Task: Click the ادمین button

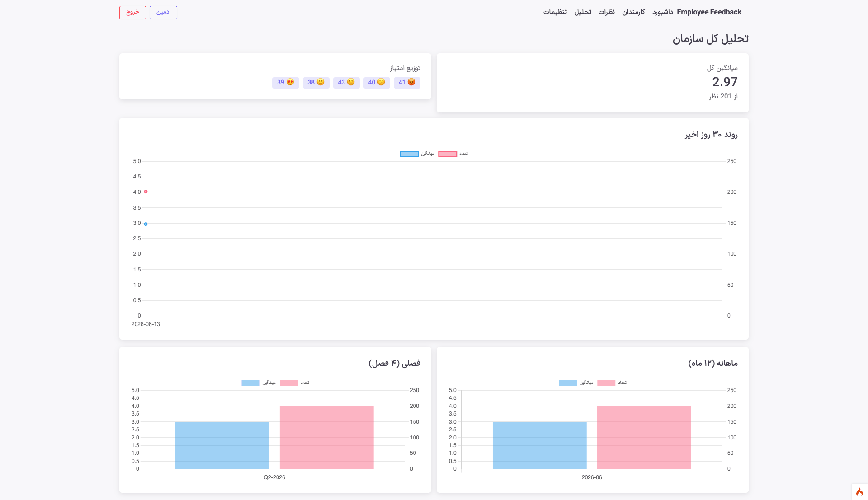Action: point(163,13)
